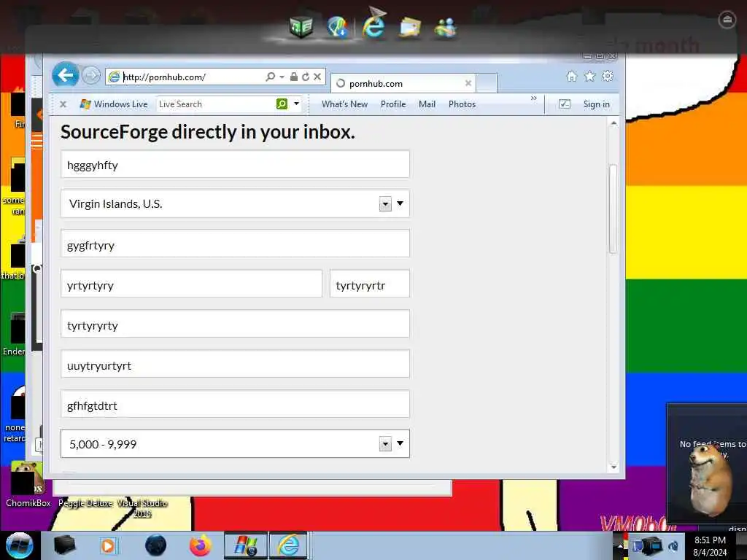The height and width of the screenshot is (560, 747).
Task: Open the Visual Studio 2015 desktop shortcut
Action: pos(142,508)
